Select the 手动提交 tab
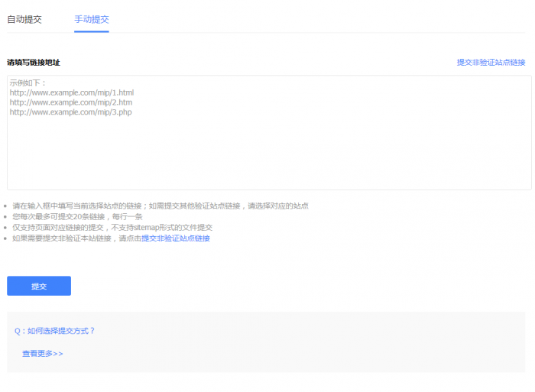 91,19
